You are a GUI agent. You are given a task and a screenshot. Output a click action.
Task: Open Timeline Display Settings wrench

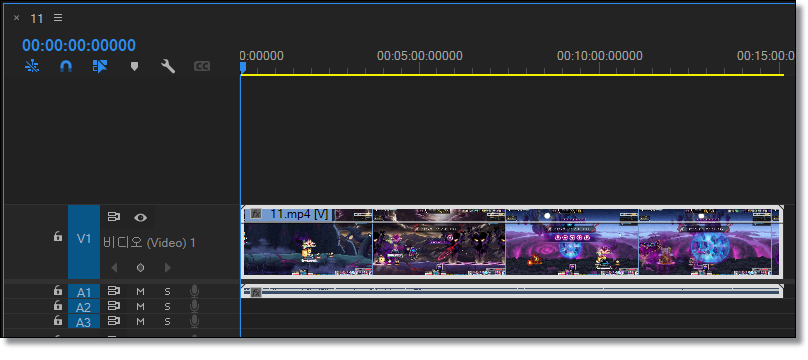click(x=168, y=66)
